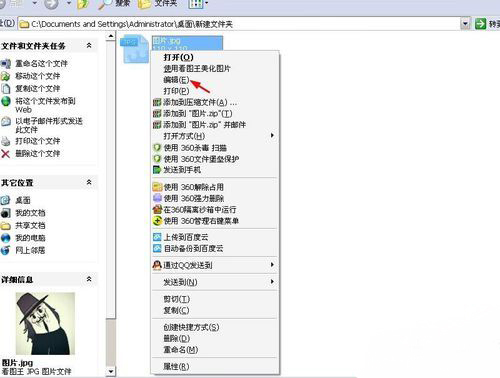The image size is (500, 378).
Task: Click the email icon for 以电子邮件形式发送
Action: point(6,121)
